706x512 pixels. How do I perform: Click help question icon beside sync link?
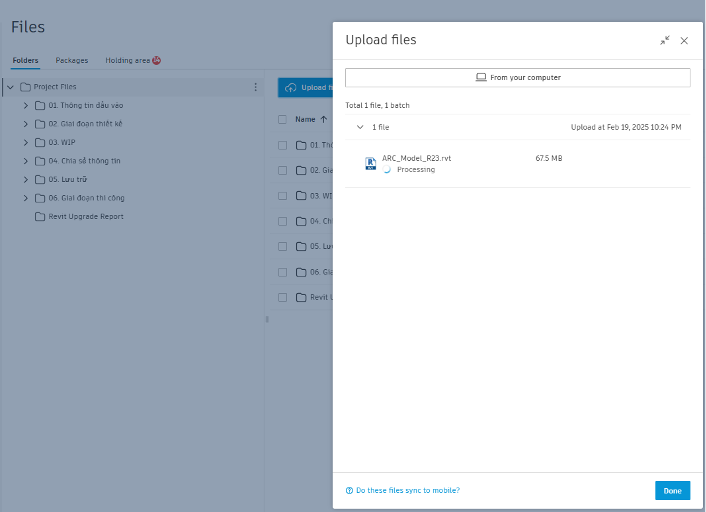click(349, 490)
